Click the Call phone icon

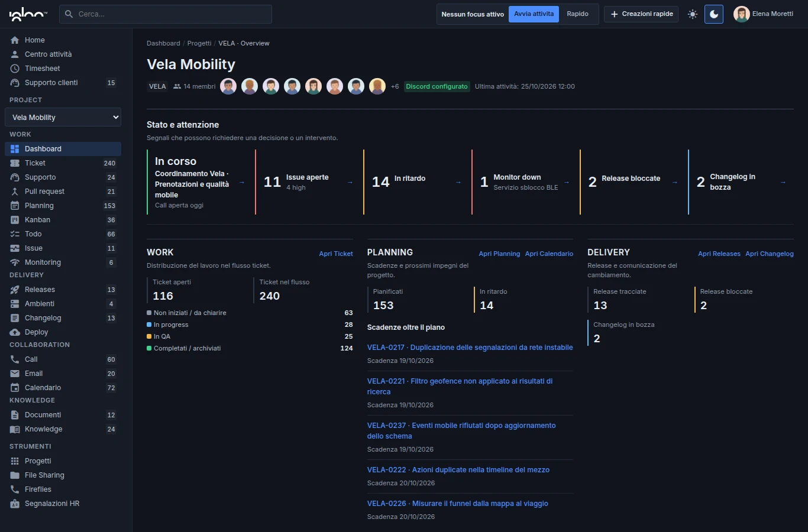point(15,359)
